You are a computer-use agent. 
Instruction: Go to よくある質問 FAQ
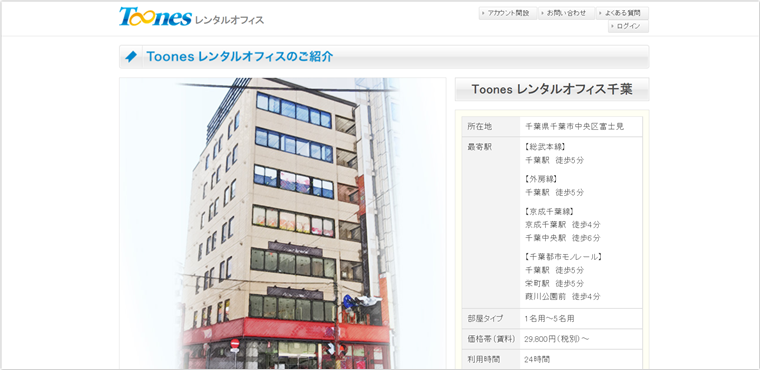622,13
